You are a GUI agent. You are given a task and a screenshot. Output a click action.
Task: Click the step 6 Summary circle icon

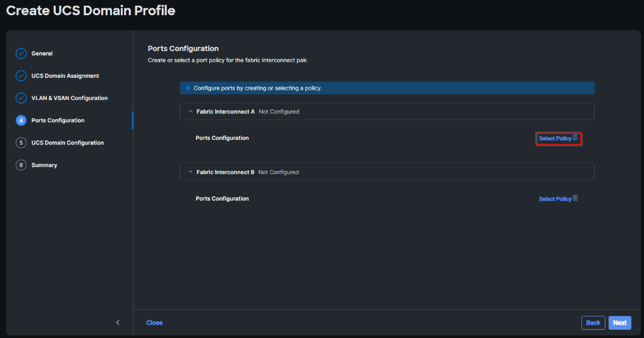click(21, 165)
